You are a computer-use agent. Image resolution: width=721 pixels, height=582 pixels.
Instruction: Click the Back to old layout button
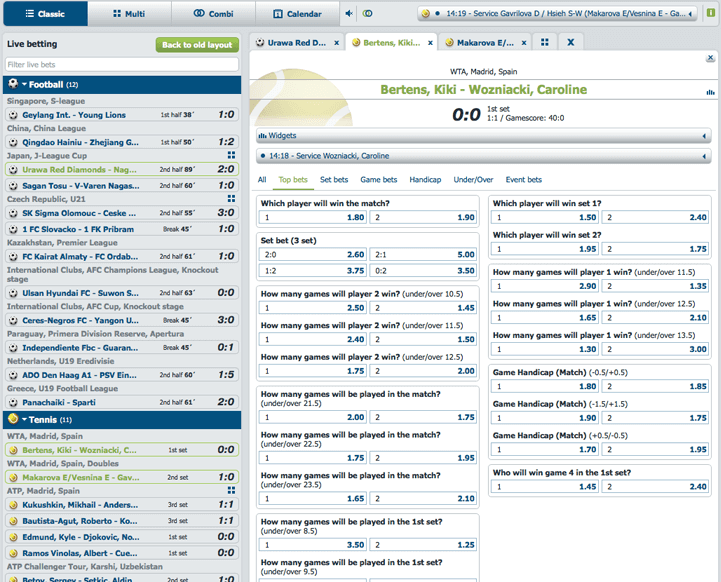coord(197,45)
